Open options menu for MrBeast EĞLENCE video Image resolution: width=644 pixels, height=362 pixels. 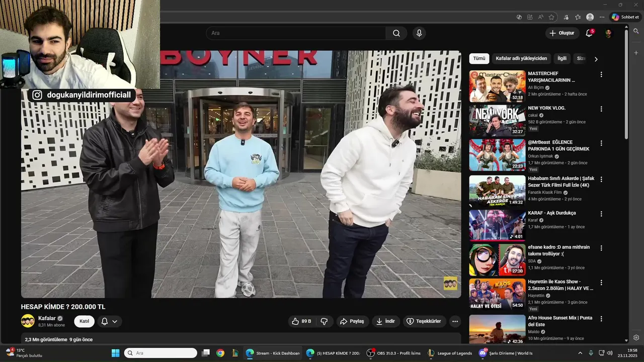coord(601,143)
